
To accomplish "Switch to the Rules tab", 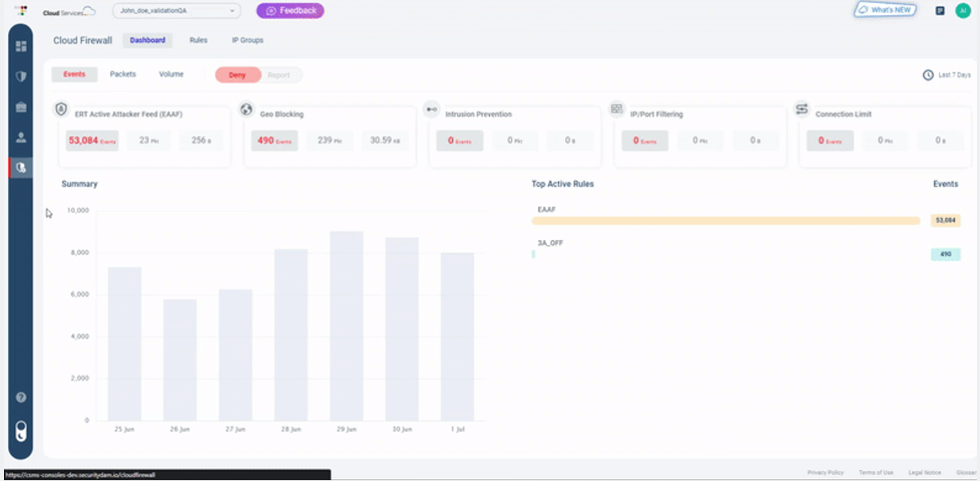I will tap(197, 40).
